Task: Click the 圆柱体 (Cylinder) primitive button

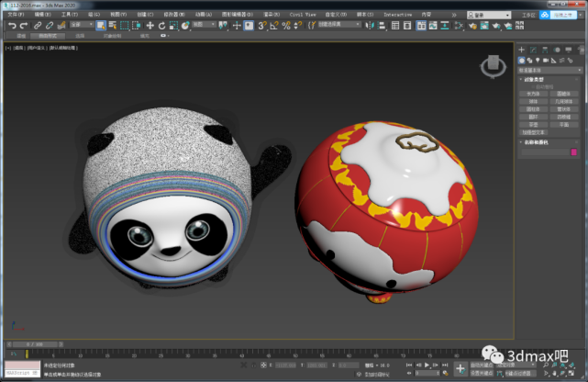Action: (x=533, y=109)
